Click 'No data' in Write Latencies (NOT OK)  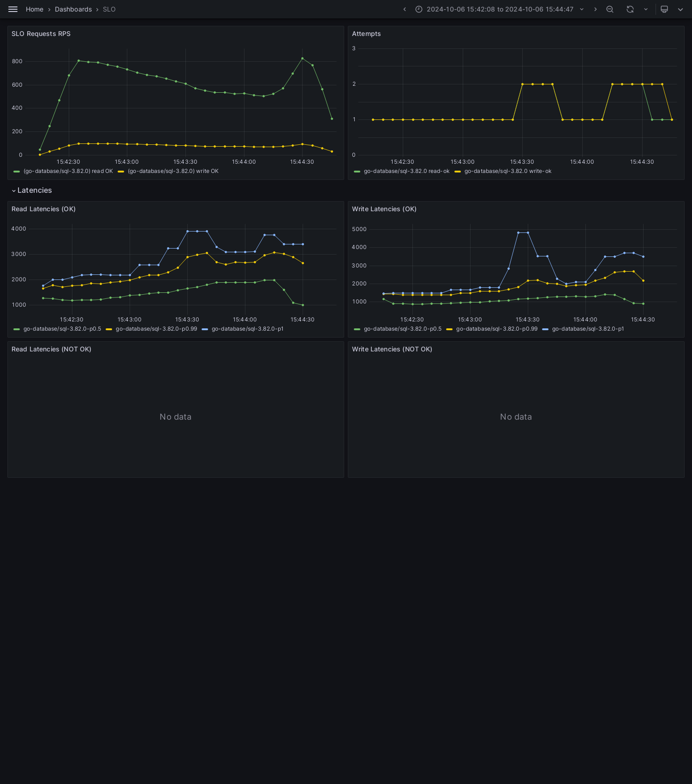point(516,417)
